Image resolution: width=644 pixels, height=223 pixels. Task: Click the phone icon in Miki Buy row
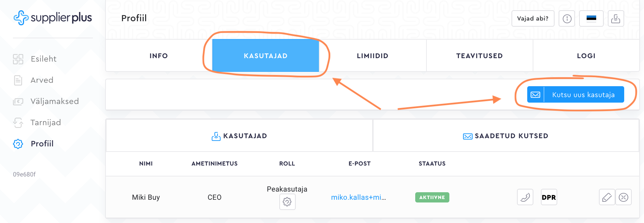(525, 197)
